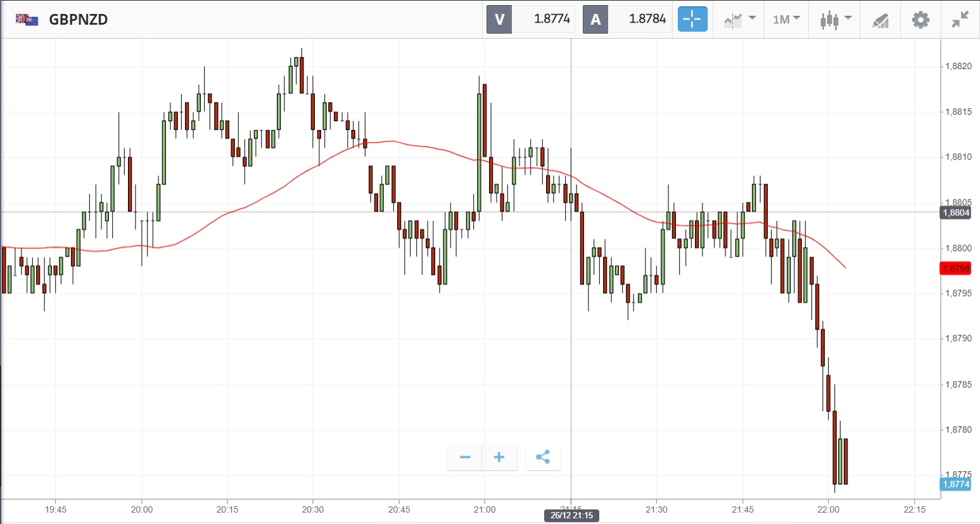
Task: Click the 22:00 time axis label
Action: (829, 509)
